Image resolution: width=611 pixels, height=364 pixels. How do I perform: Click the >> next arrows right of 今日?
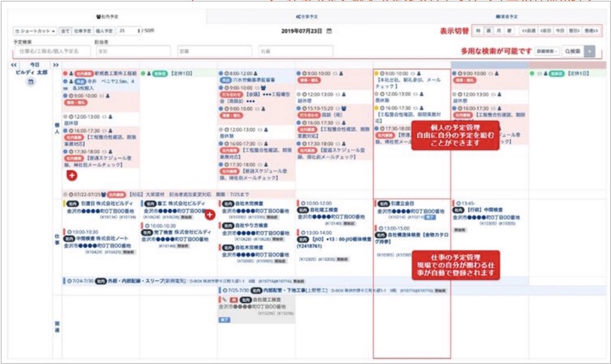coord(56,64)
